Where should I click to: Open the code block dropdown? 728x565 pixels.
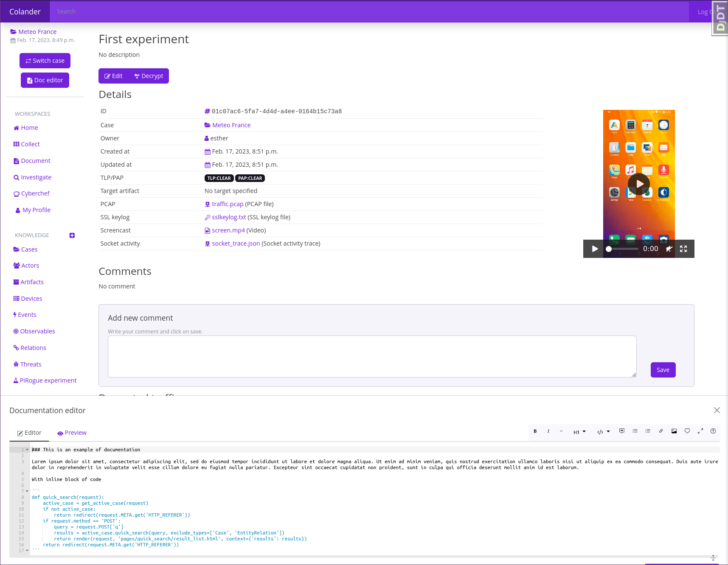[604, 432]
